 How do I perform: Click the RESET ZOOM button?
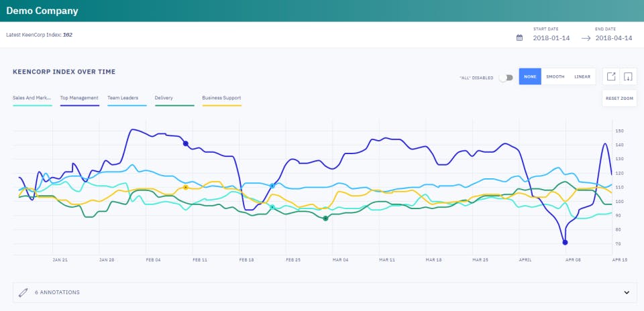[x=619, y=99]
